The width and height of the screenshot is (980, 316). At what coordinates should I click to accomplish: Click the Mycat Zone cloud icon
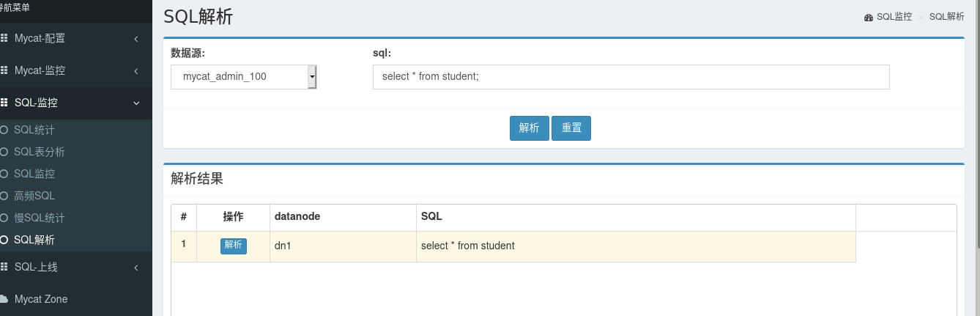point(4,299)
